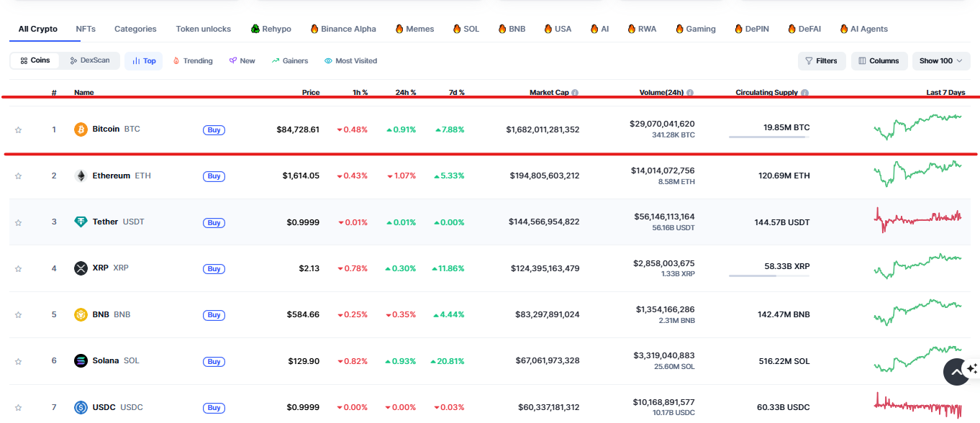
Task: Click the Buy button for Ethereum
Action: [214, 176]
